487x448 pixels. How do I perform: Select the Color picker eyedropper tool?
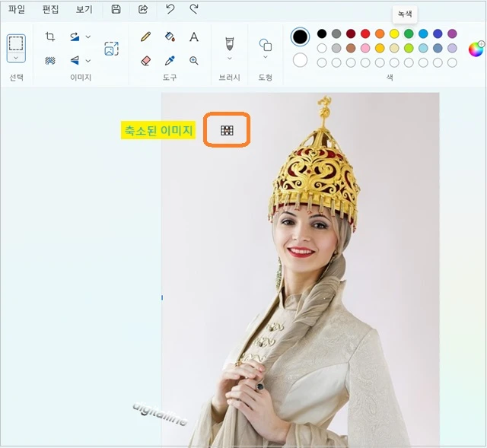(170, 60)
